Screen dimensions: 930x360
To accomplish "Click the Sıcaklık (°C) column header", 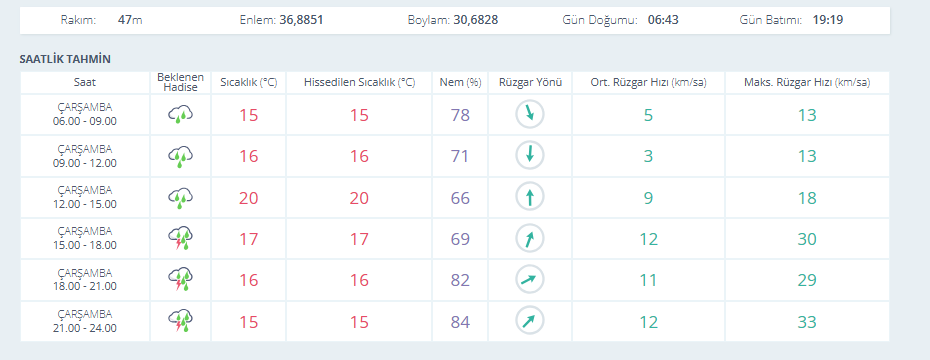I will pos(249,82).
